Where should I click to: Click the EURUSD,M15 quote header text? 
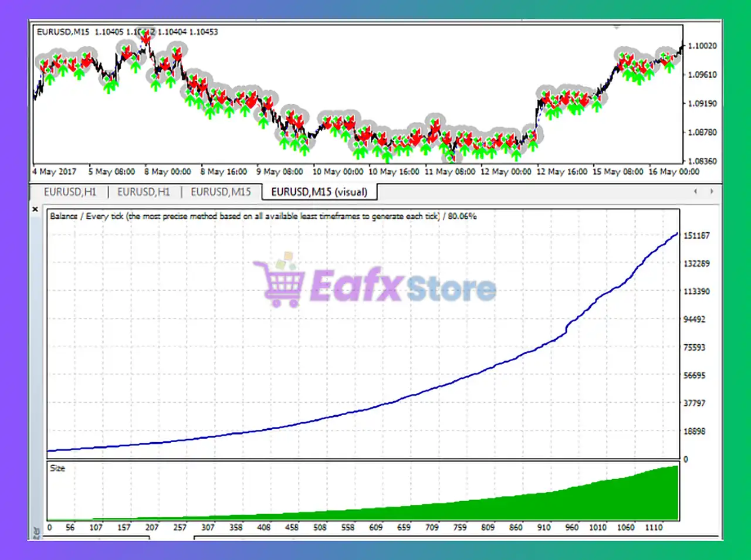coord(65,32)
